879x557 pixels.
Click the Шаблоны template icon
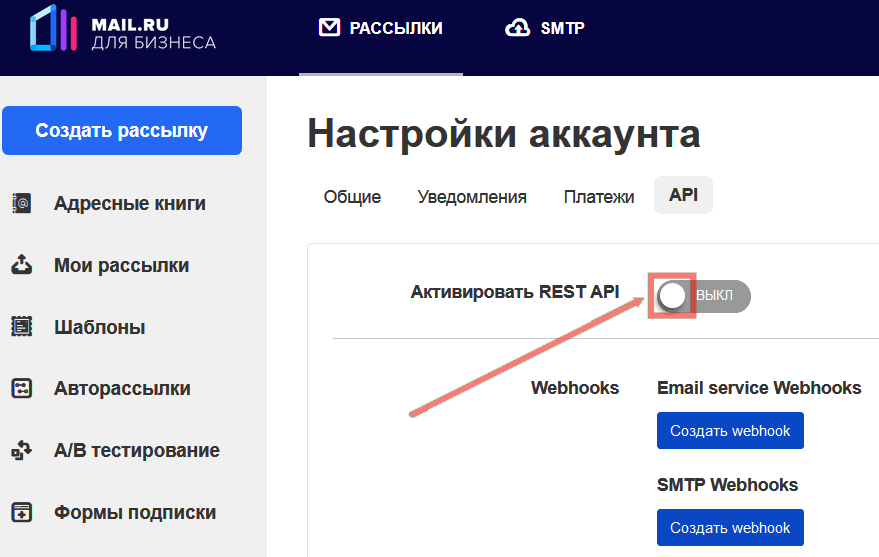21,327
